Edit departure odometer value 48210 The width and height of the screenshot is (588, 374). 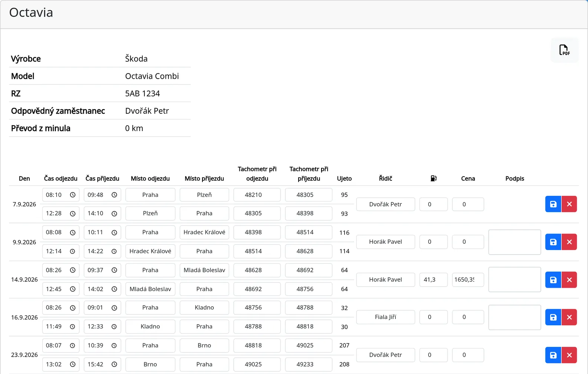(x=257, y=195)
